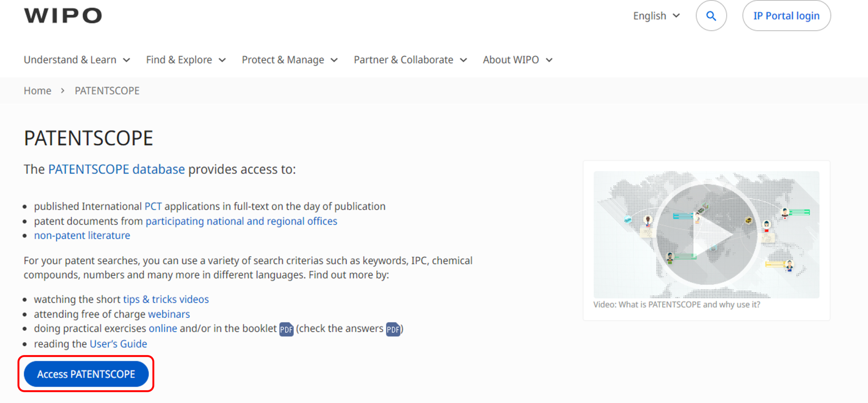
Task: Open Partner & Collaborate menu
Action: 410,60
